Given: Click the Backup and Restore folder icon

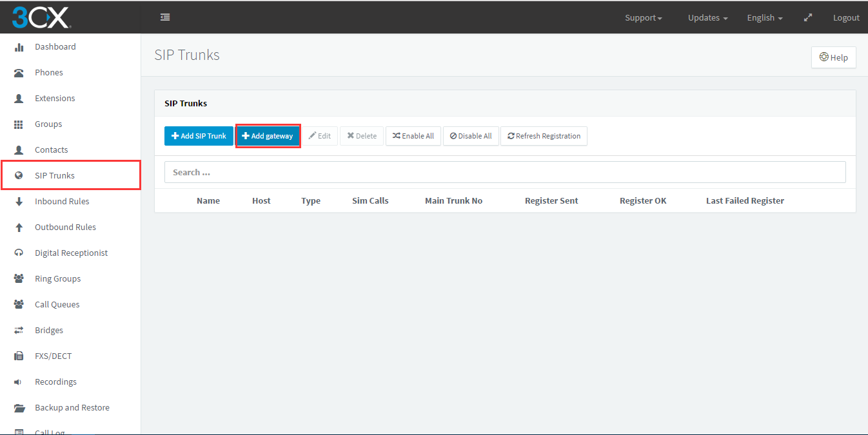Looking at the screenshot, I should click(19, 408).
